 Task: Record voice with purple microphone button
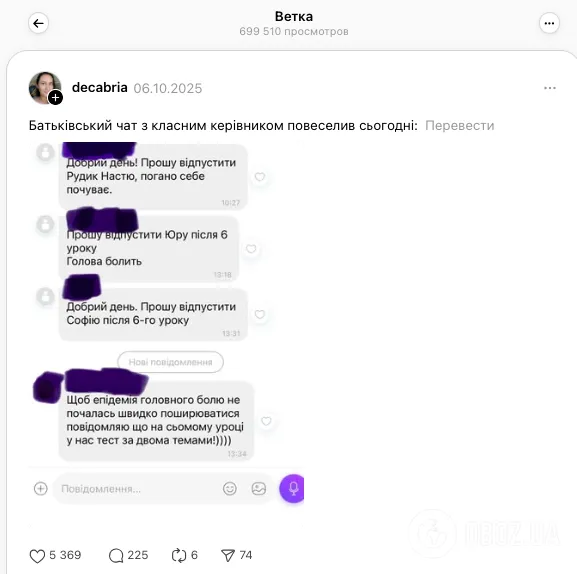(x=293, y=489)
